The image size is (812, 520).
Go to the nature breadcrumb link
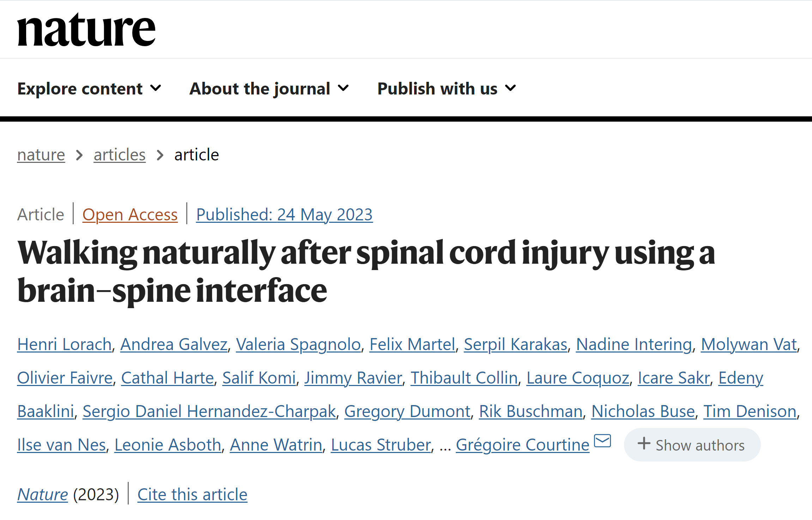click(x=41, y=155)
